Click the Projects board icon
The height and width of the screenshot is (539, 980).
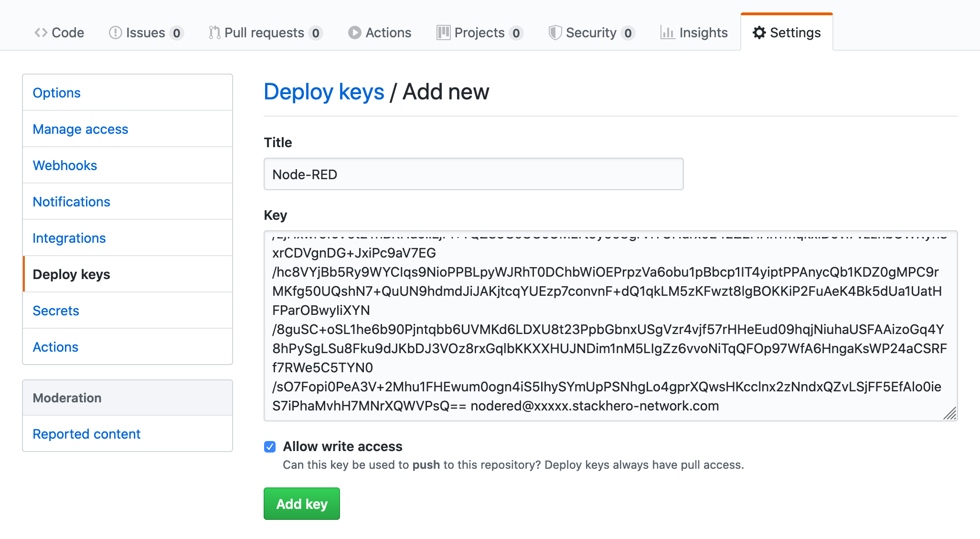443,32
